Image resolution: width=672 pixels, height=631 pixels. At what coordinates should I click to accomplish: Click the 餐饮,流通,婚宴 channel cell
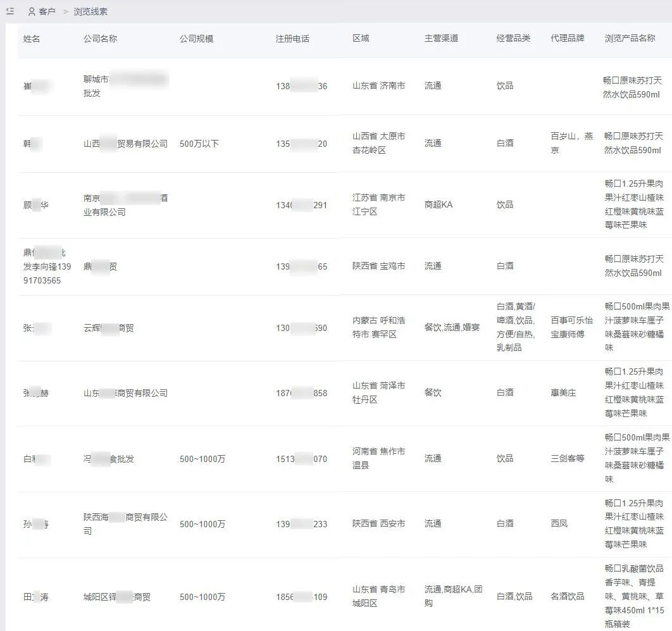pyautogui.click(x=452, y=327)
